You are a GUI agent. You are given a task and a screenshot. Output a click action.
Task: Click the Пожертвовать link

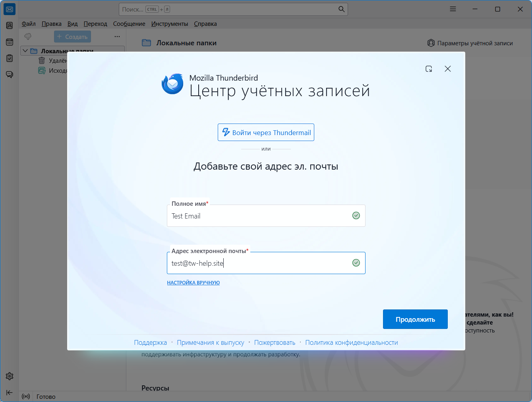(x=275, y=342)
